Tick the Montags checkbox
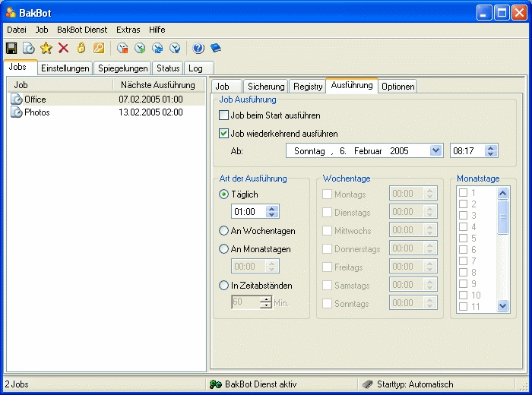The width and height of the screenshot is (532, 395). point(327,194)
